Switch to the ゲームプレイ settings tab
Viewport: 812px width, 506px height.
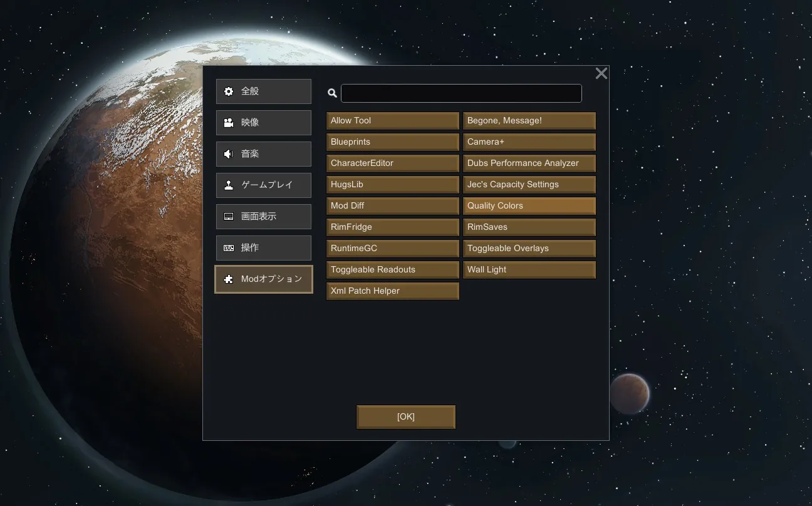pos(264,185)
